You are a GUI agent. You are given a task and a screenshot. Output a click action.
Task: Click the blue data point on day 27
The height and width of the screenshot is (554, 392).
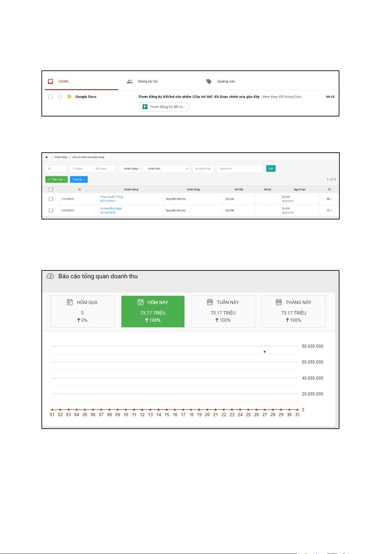point(265,352)
